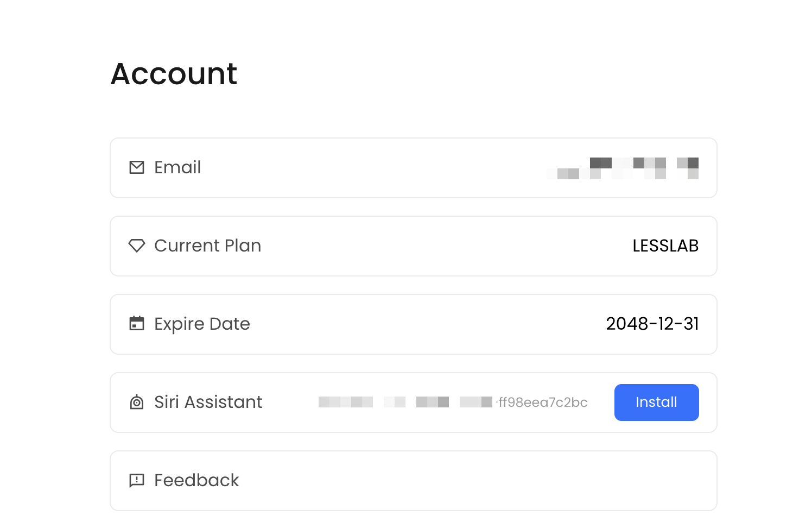The height and width of the screenshot is (528, 812).
Task: Select the Current Plan label
Action: 207,246
